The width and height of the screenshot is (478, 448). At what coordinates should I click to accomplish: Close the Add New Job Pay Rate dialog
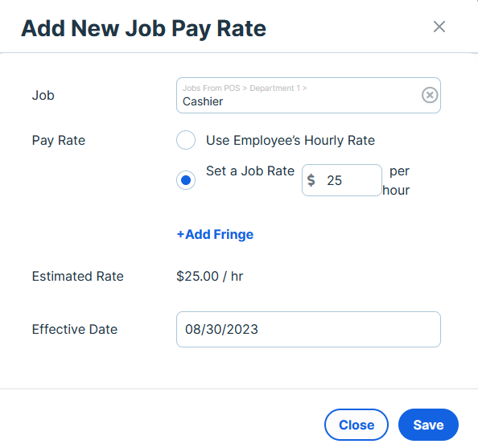439,27
